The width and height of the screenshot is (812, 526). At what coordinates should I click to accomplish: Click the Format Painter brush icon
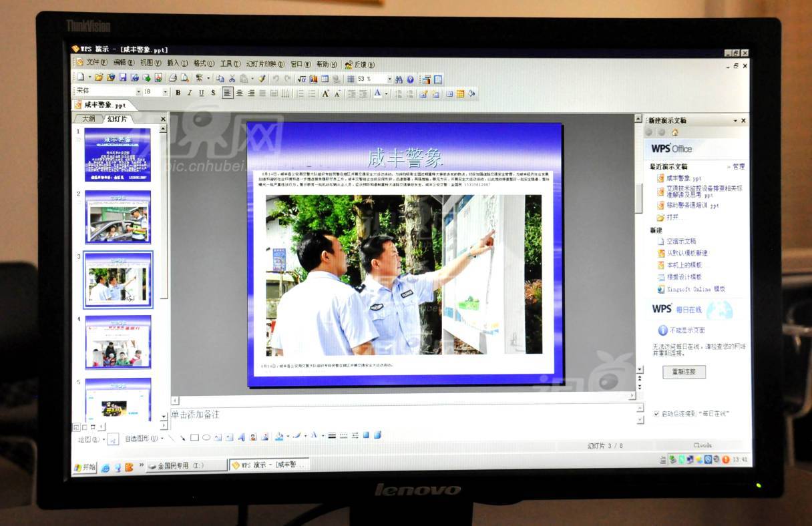pos(262,79)
